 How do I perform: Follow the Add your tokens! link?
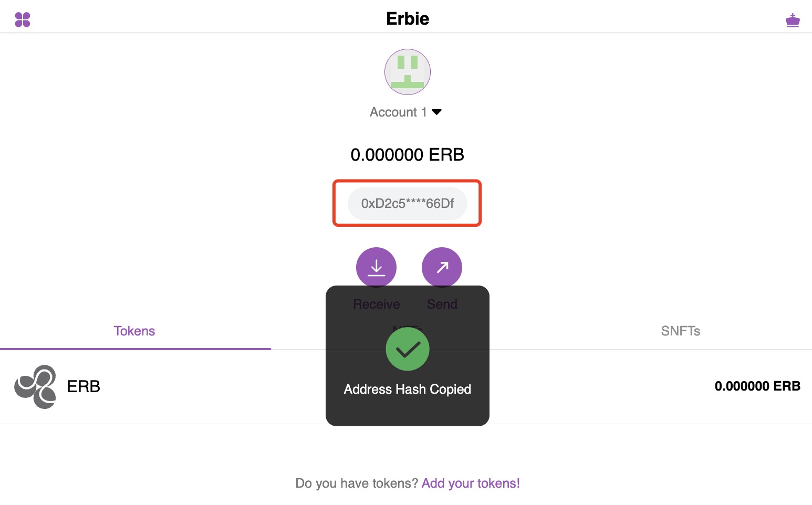point(471,483)
